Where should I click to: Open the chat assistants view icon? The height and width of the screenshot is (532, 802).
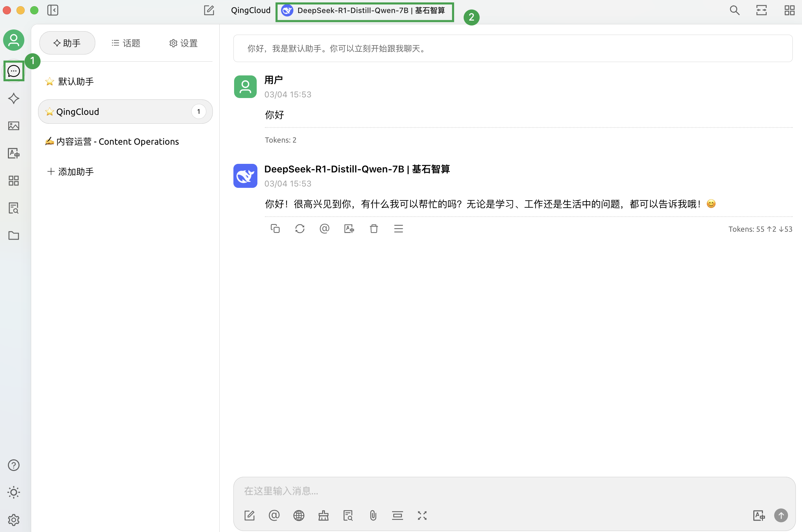click(x=14, y=71)
